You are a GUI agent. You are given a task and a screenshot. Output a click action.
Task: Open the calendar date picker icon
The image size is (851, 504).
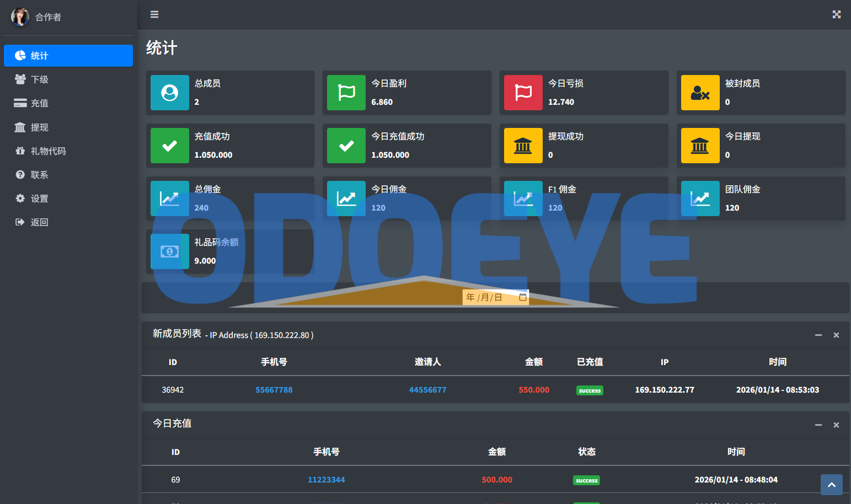point(522,297)
